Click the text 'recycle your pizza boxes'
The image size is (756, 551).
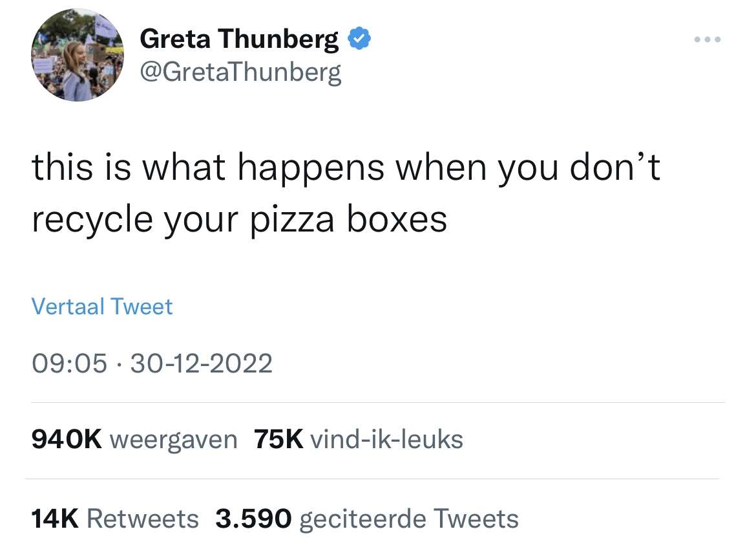click(x=240, y=221)
